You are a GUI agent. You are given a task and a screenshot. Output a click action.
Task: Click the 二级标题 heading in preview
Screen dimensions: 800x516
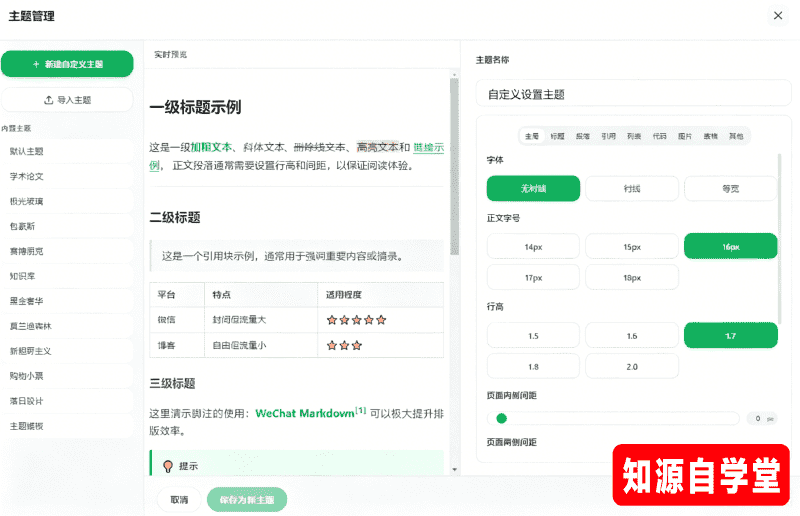pos(174,217)
